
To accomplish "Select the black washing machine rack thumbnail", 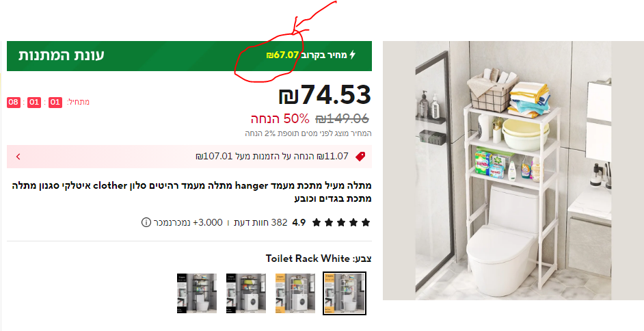I will tap(245, 293).
